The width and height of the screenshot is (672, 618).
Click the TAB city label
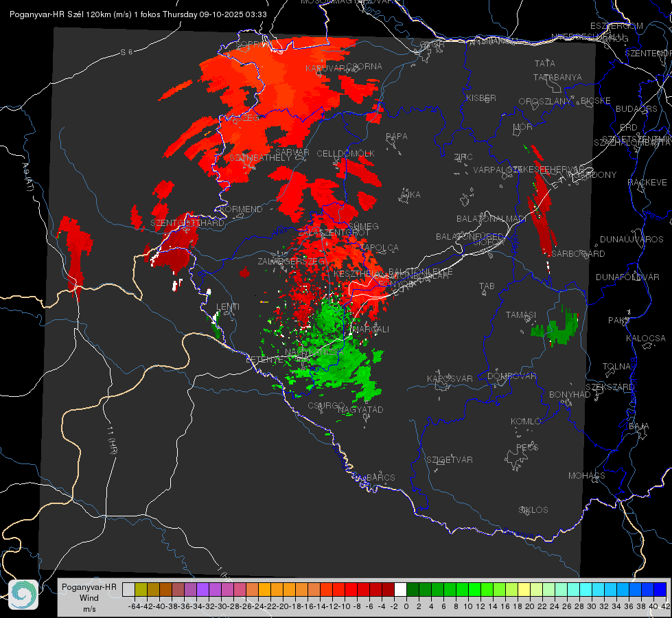click(487, 286)
